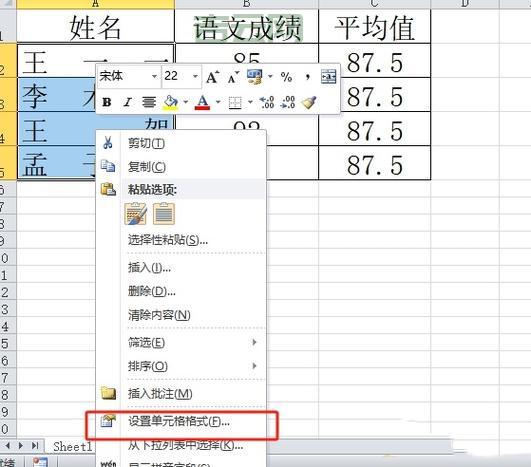Click the column C header
Viewport: 531px width, 467px height.
coord(375,4)
